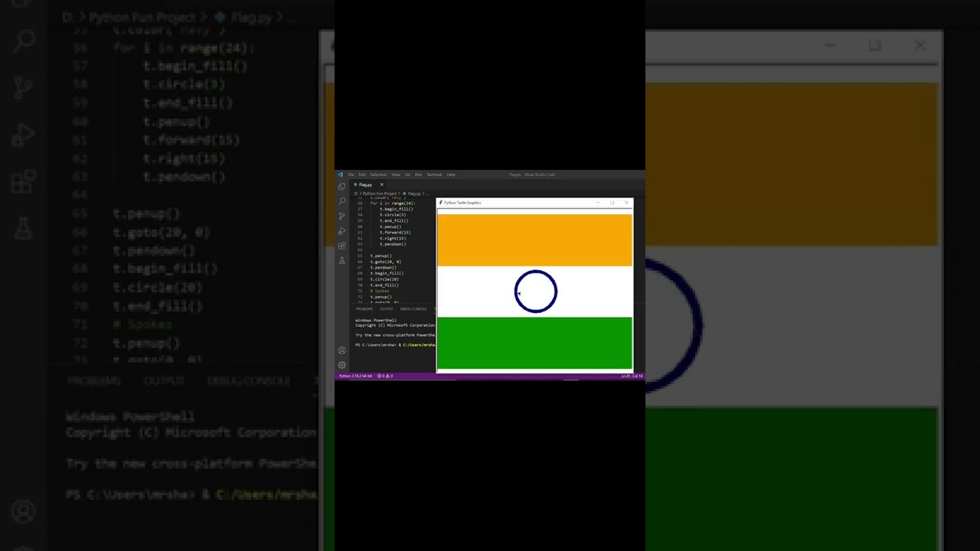Click the navy circle on the turtle canvas
Image resolution: width=980 pixels, height=551 pixels.
pyautogui.click(x=536, y=292)
